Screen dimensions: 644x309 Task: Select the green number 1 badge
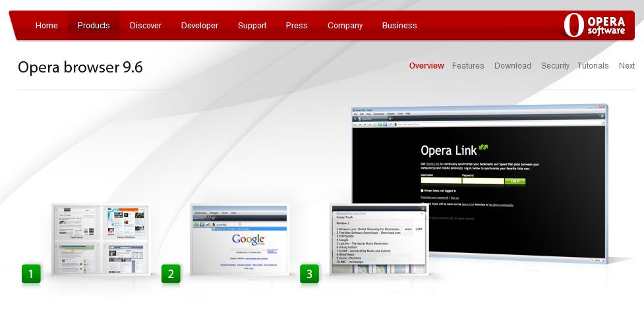[31, 273]
